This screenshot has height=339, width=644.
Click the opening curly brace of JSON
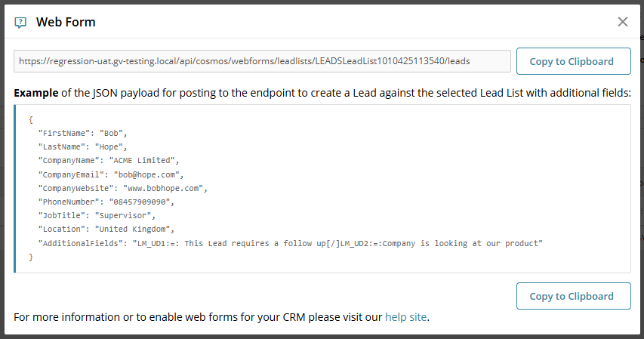click(x=31, y=119)
